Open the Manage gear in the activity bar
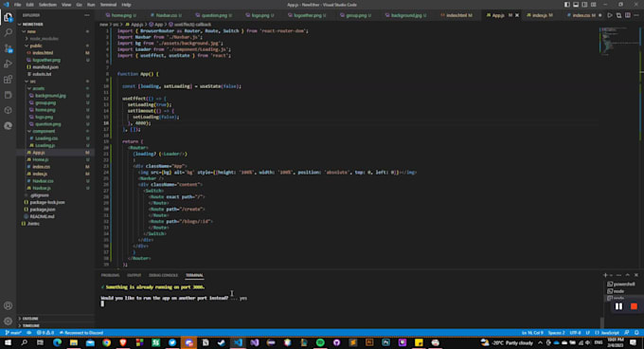Screen dimensions: 644x349 pos(8,321)
